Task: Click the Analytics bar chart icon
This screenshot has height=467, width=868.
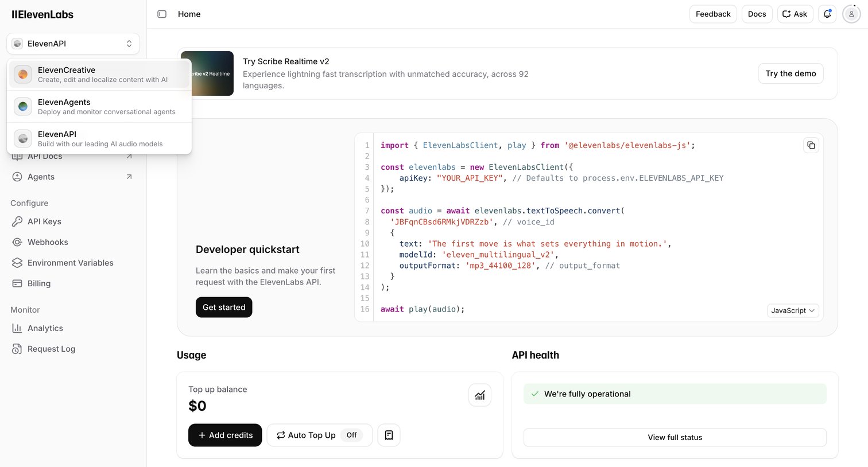Action: point(17,328)
